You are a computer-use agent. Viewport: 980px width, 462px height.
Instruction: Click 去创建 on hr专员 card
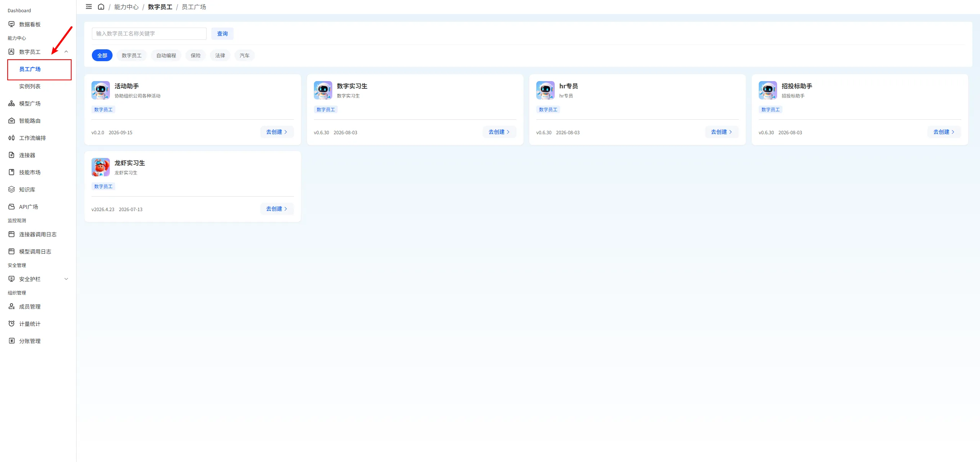click(x=722, y=132)
